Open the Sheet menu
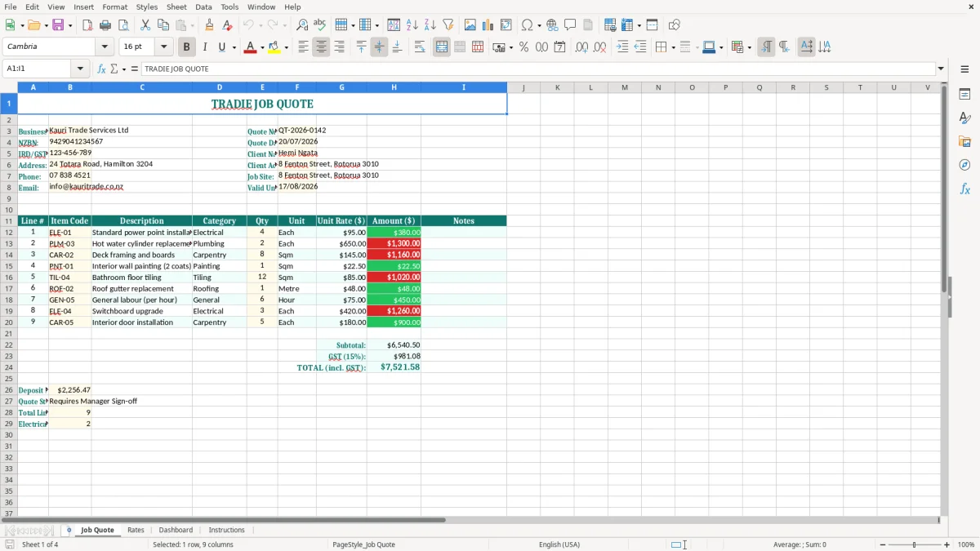The image size is (980, 551). [x=176, y=7]
